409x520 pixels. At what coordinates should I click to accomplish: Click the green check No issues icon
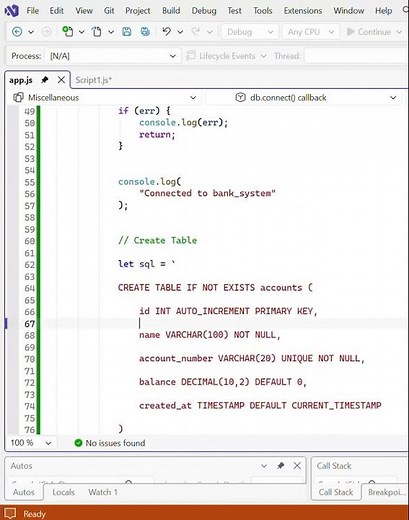tap(78, 443)
